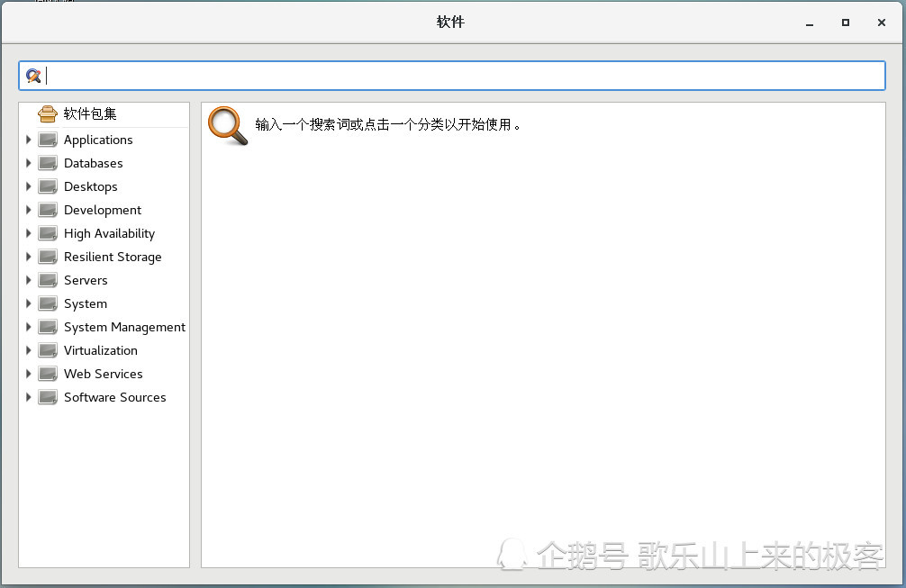Maximize the 软件 window
This screenshot has width=906, height=588.
[846, 23]
